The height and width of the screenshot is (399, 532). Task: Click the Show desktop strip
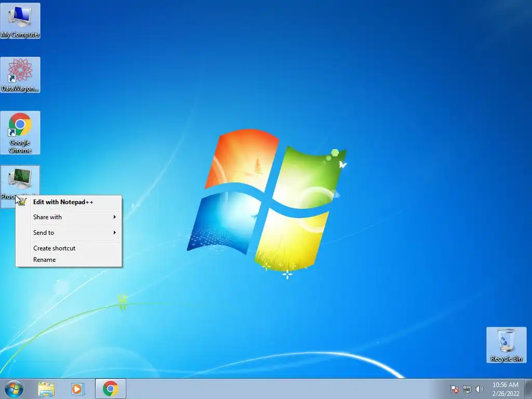point(528,389)
